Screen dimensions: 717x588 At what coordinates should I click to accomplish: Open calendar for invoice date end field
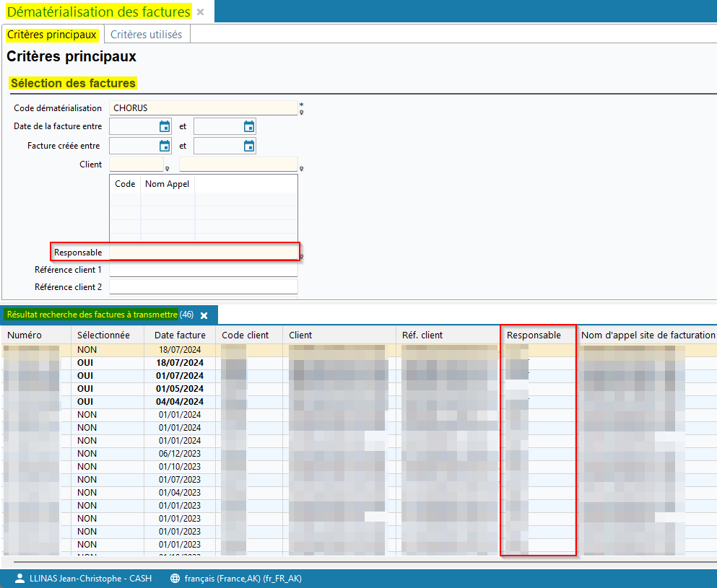point(249,127)
